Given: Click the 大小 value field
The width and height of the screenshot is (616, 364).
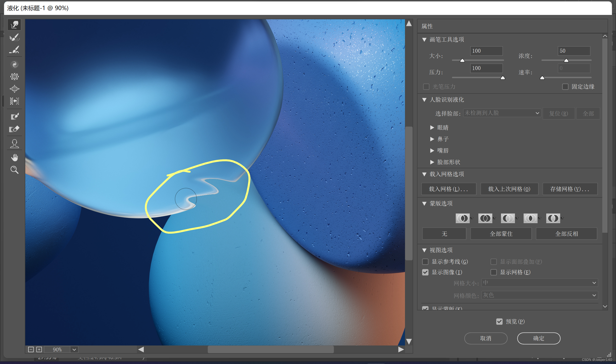Looking at the screenshot, I should 486,51.
